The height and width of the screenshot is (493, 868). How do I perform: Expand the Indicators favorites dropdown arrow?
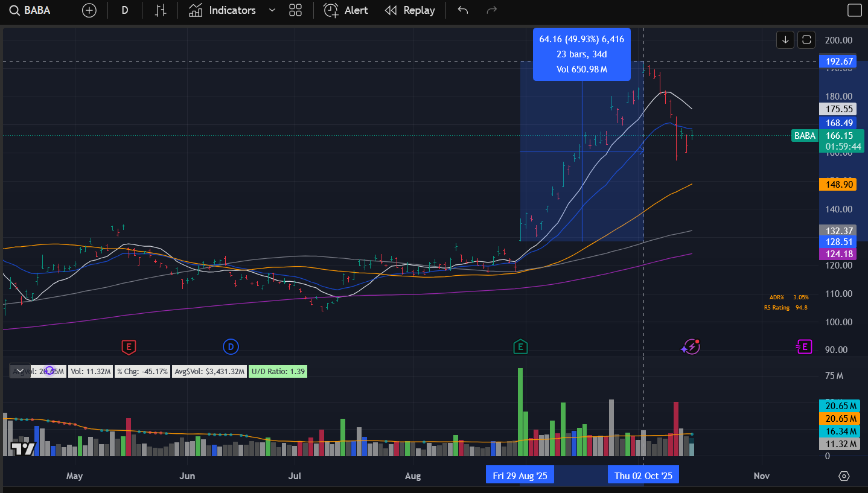coord(272,10)
